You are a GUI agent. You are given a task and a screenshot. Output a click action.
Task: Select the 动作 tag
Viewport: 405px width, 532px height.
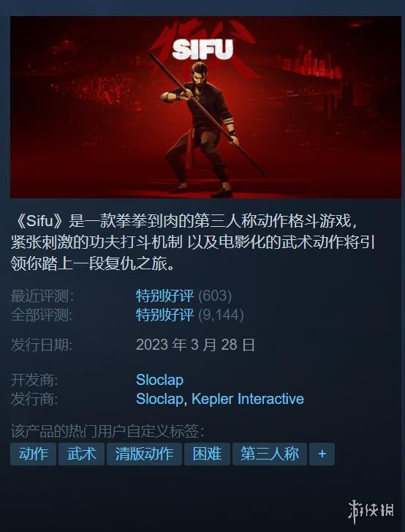33,454
